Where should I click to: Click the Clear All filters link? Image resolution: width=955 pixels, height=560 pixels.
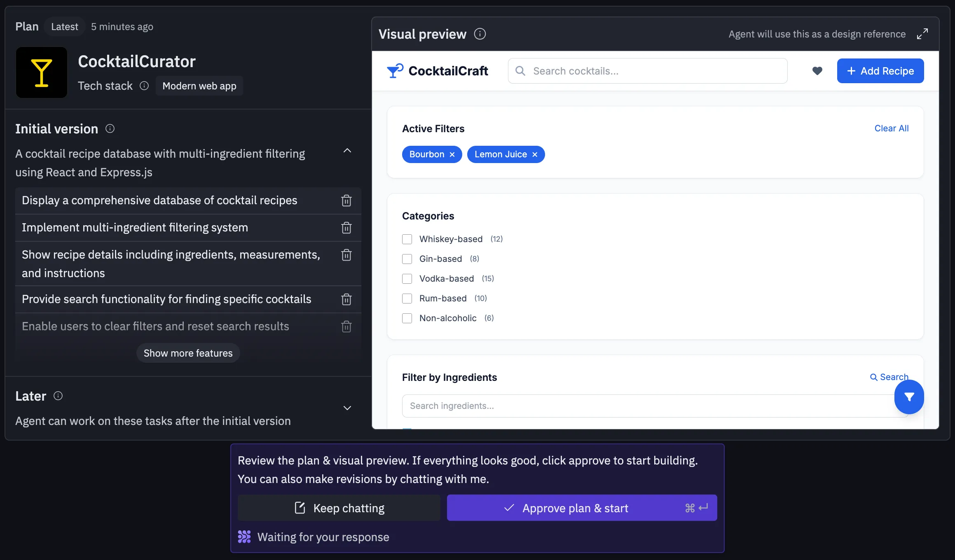click(891, 128)
